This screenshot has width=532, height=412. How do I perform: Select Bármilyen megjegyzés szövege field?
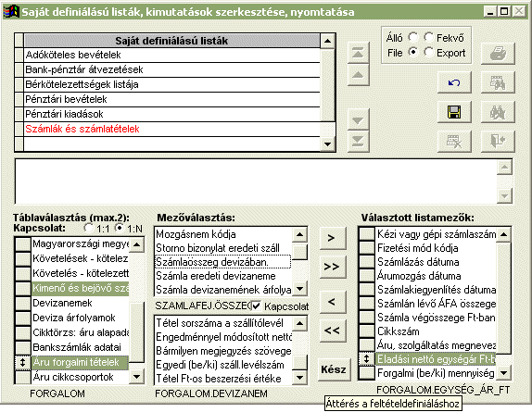pyautogui.click(x=223, y=351)
